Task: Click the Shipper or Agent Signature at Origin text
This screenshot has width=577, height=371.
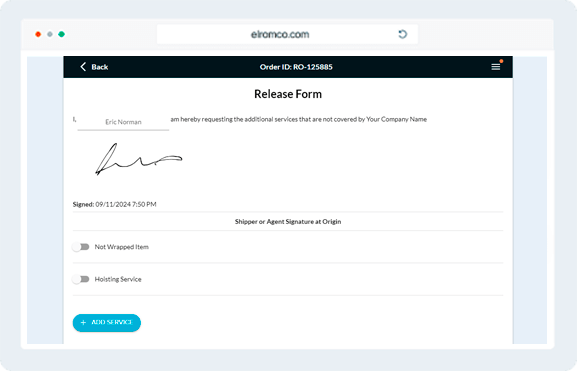Action: click(x=288, y=222)
